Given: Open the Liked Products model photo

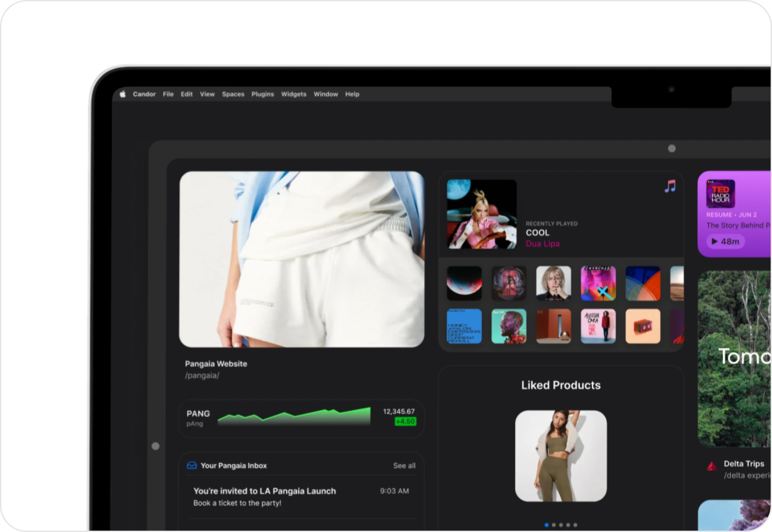Looking at the screenshot, I should (x=561, y=456).
